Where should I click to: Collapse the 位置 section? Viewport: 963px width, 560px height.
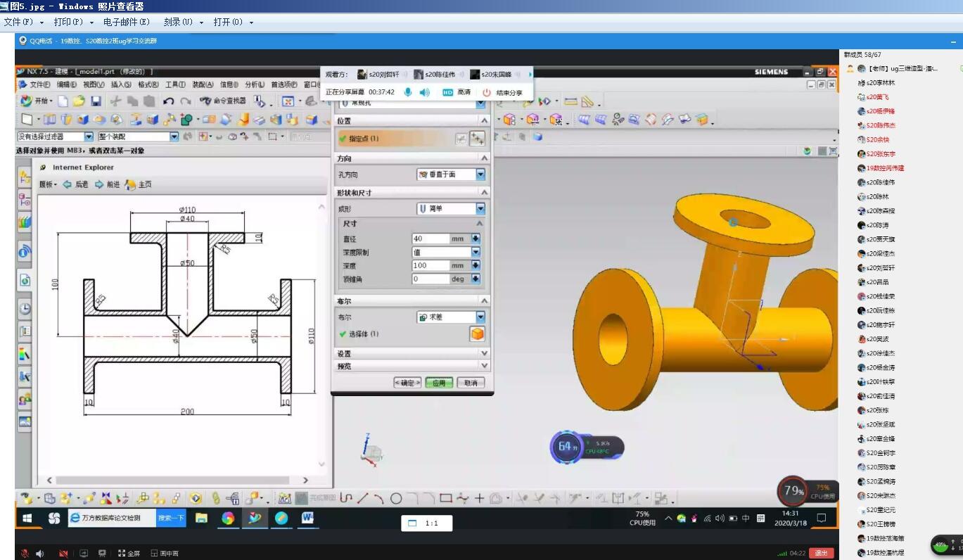[484, 121]
